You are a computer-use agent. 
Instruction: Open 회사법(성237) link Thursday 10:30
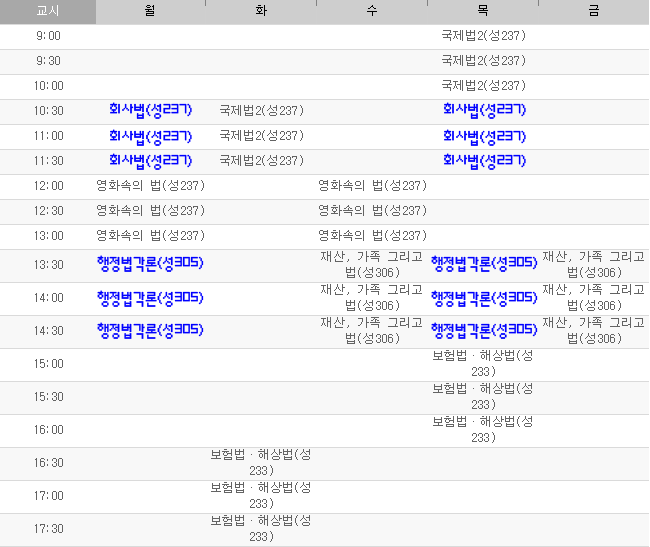484,110
